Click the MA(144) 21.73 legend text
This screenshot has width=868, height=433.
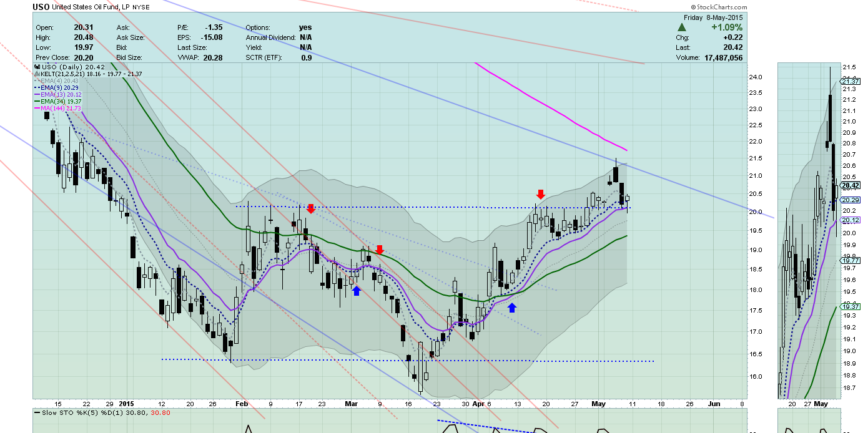tap(62, 108)
